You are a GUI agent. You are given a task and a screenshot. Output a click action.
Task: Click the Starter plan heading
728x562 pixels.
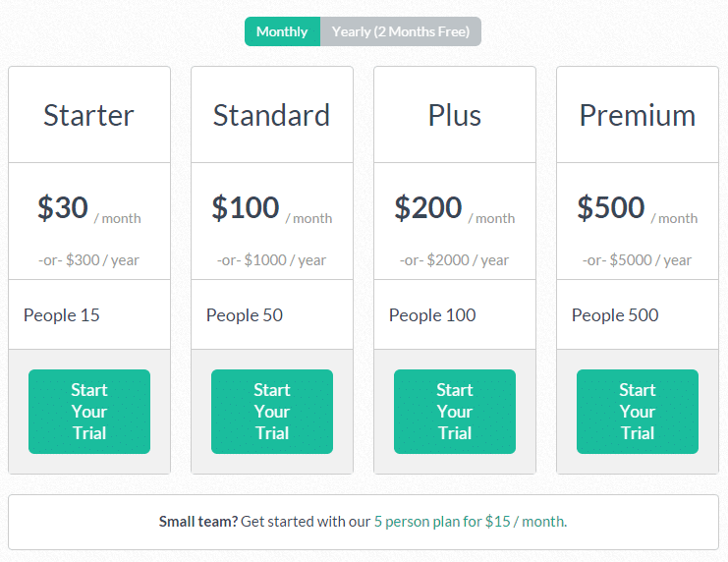coord(89,115)
